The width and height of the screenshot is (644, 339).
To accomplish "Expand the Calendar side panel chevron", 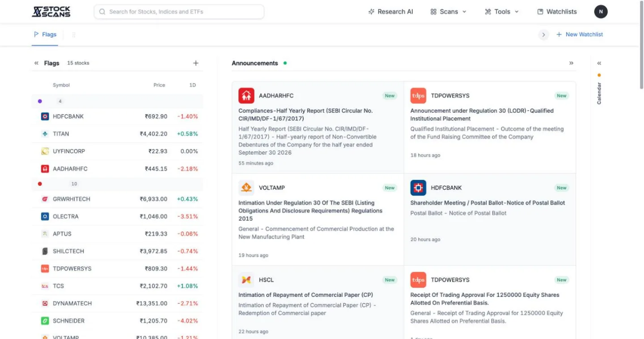I will click(599, 63).
